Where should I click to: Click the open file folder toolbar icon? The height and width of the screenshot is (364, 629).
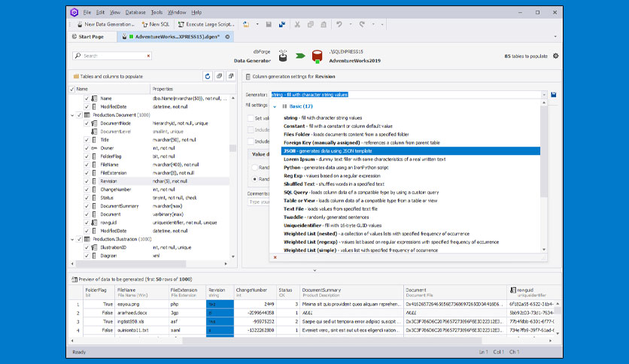[246, 25]
